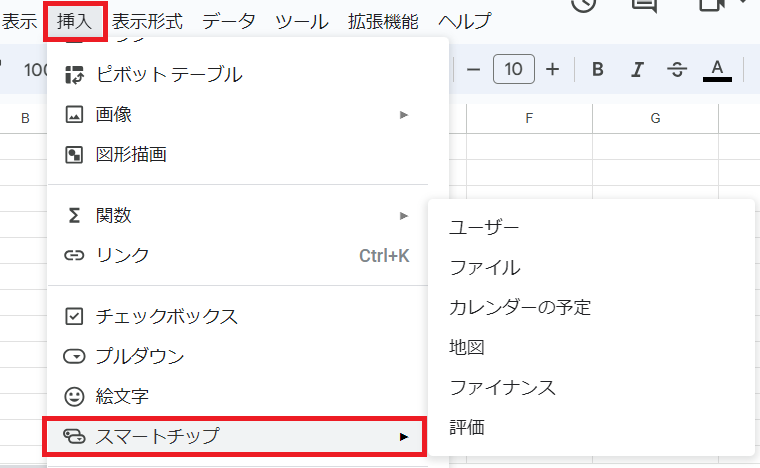The height and width of the screenshot is (468, 760).
Task: Expand the 画像 submenu arrow
Action: click(x=404, y=115)
